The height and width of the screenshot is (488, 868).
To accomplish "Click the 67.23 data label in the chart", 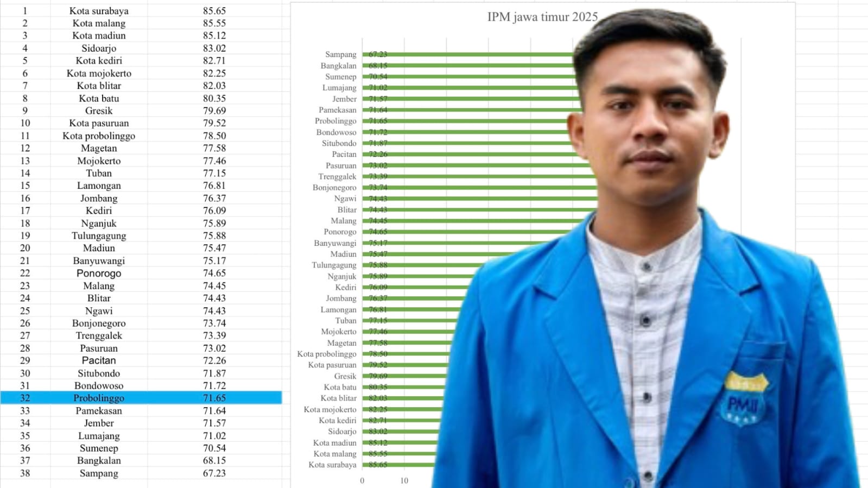I will (378, 54).
